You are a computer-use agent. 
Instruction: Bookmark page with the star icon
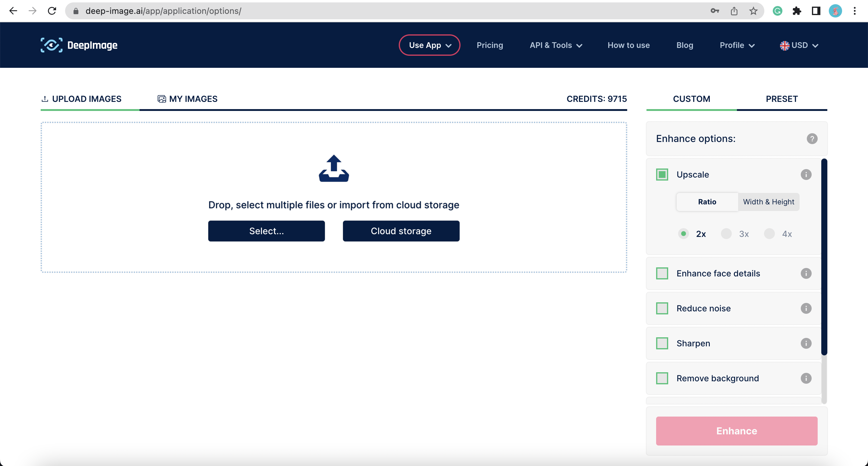753,11
